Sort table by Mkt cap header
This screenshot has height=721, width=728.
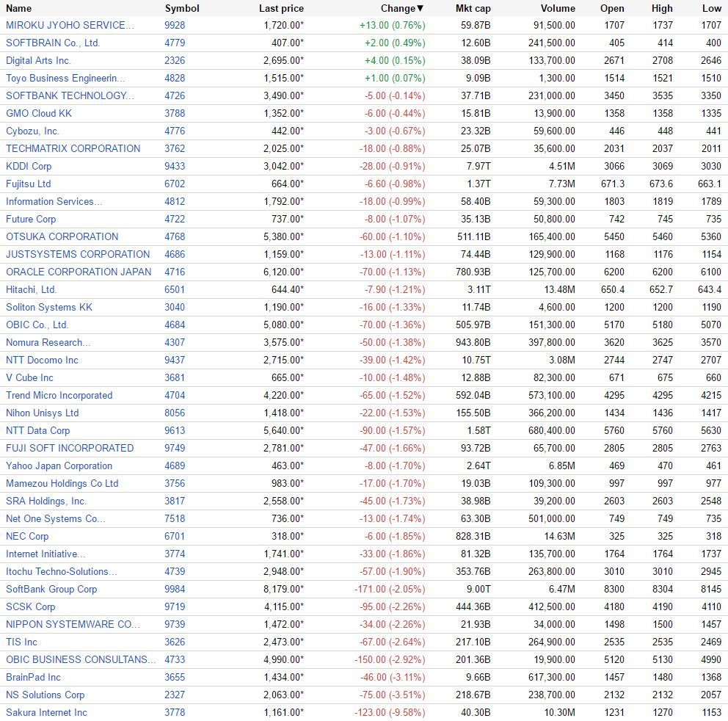click(473, 8)
